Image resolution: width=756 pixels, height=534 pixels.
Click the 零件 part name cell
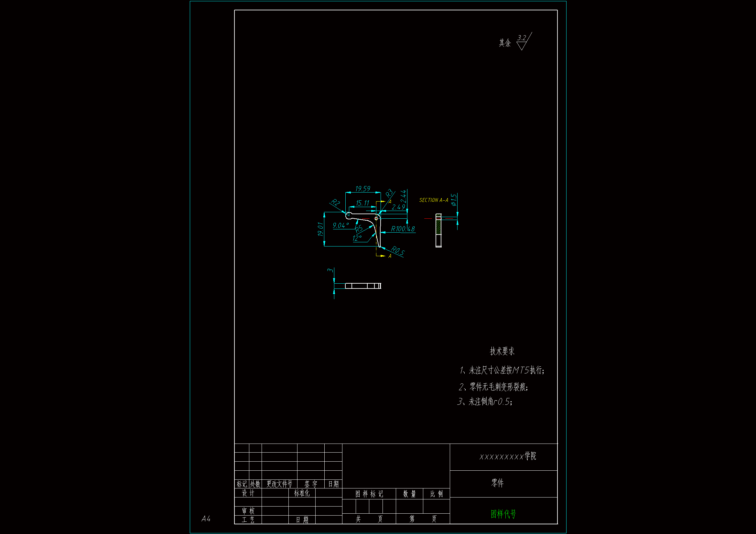[497, 483]
